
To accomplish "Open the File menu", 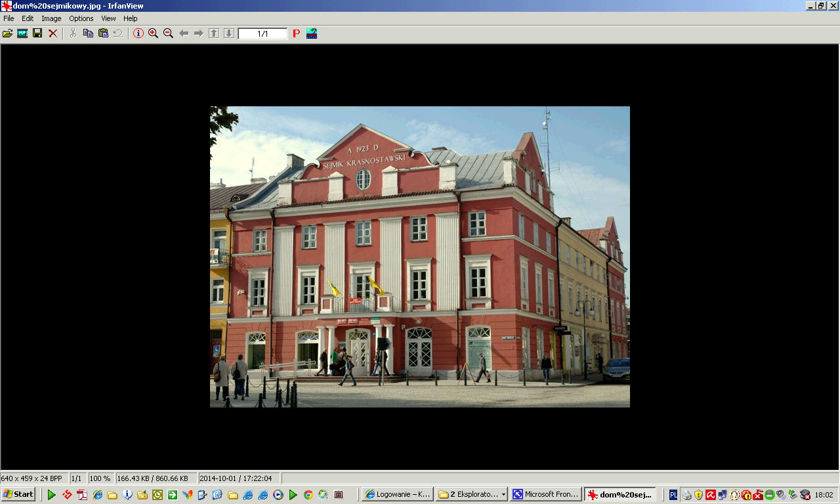I will click(9, 18).
